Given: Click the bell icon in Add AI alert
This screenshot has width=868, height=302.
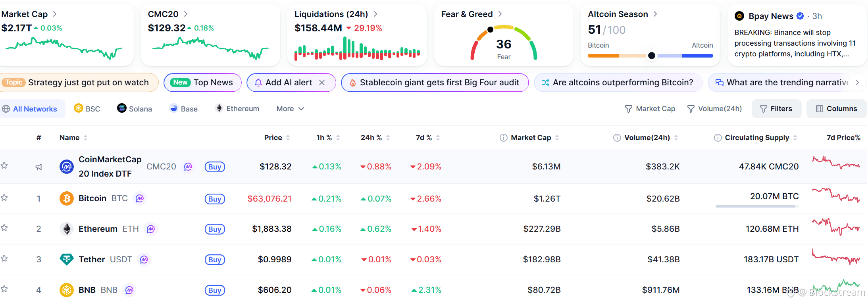Looking at the screenshot, I should coord(258,83).
